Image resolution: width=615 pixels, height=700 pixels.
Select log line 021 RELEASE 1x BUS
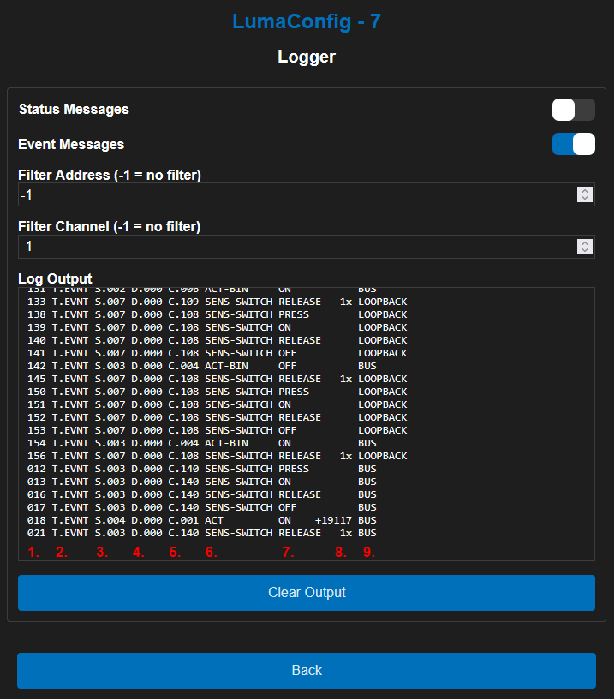[202, 534]
